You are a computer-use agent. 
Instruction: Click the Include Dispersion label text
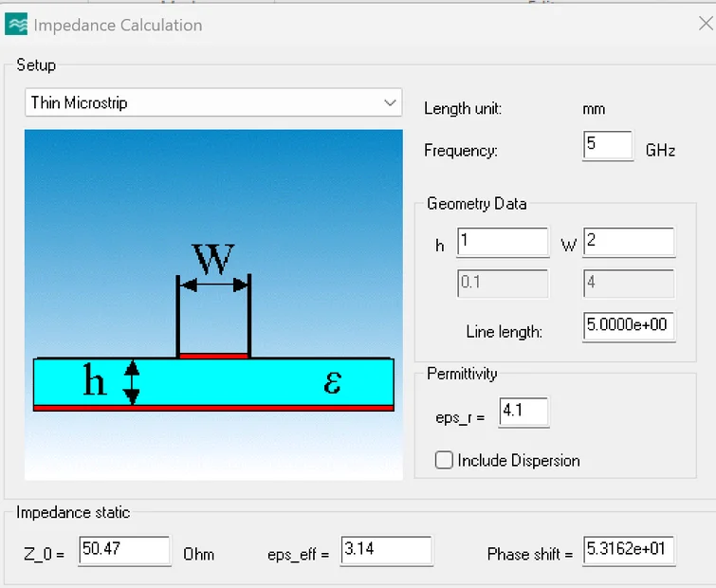[519, 461]
